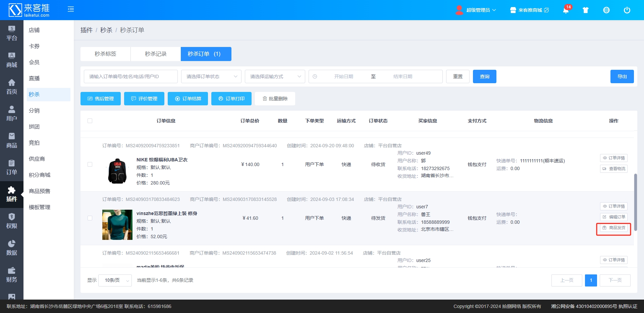Collapse sidebar with the hamburger menu icon

(x=71, y=9)
